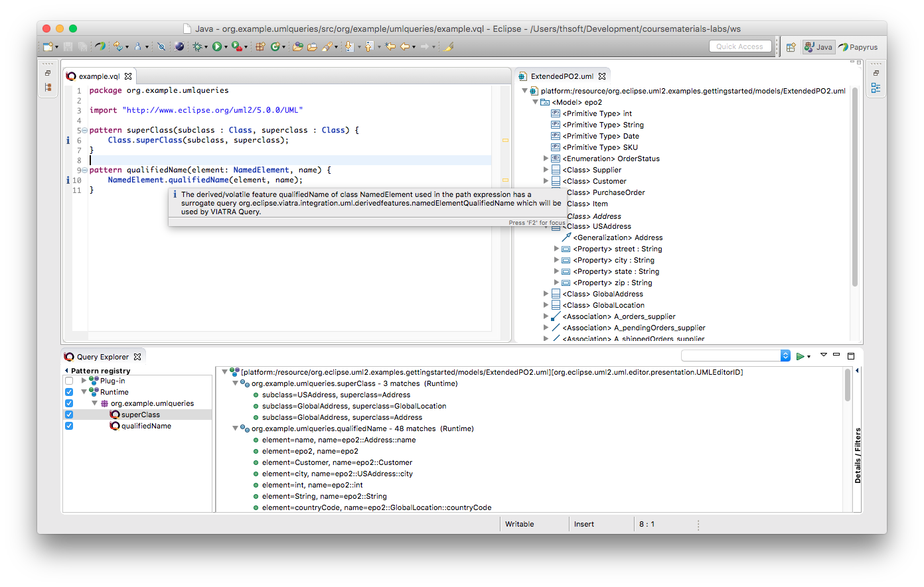Select match element=Customer, name=epo2::Customer
924x587 pixels.
pos(337,462)
